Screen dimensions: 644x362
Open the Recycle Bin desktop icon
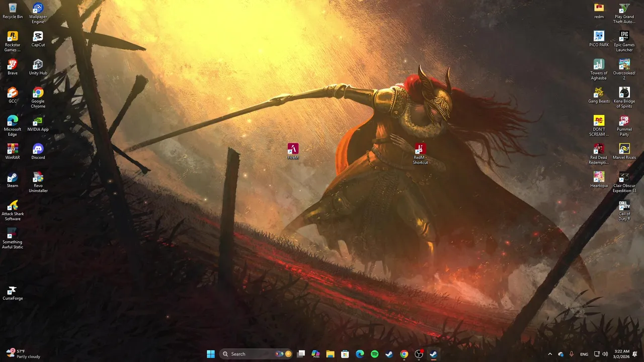(x=13, y=11)
